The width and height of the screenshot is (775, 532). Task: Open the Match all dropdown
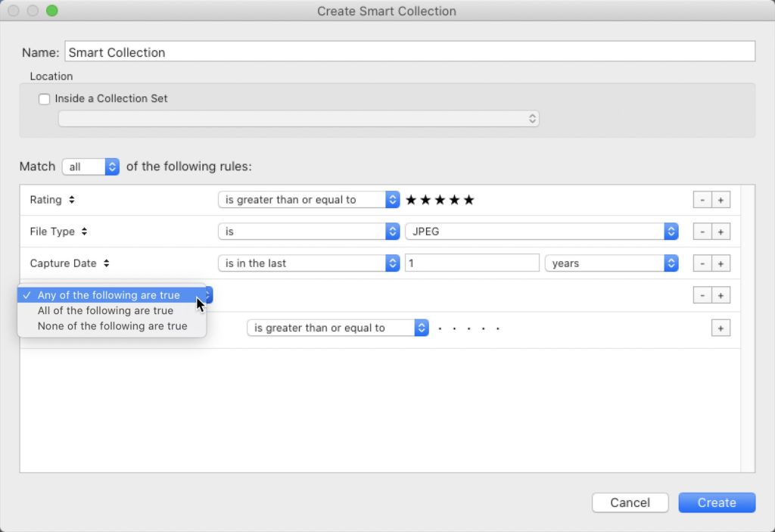91,166
